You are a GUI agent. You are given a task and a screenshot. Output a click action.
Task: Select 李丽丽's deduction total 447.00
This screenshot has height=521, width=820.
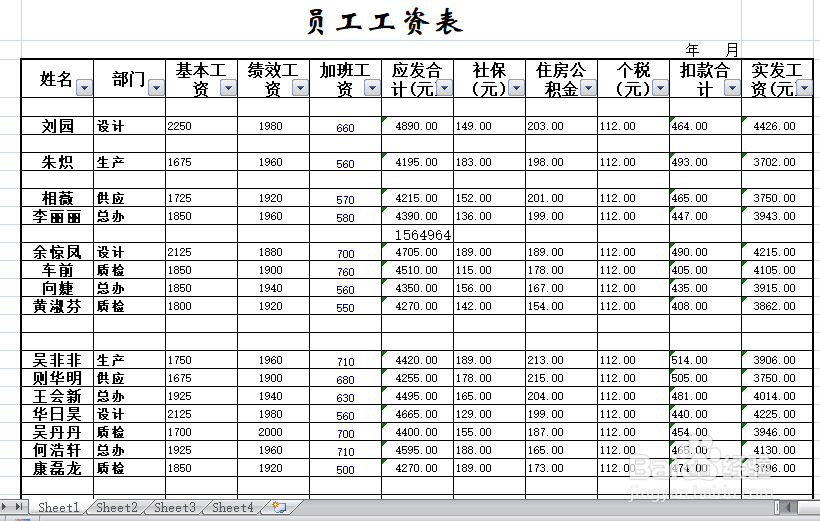click(x=705, y=216)
